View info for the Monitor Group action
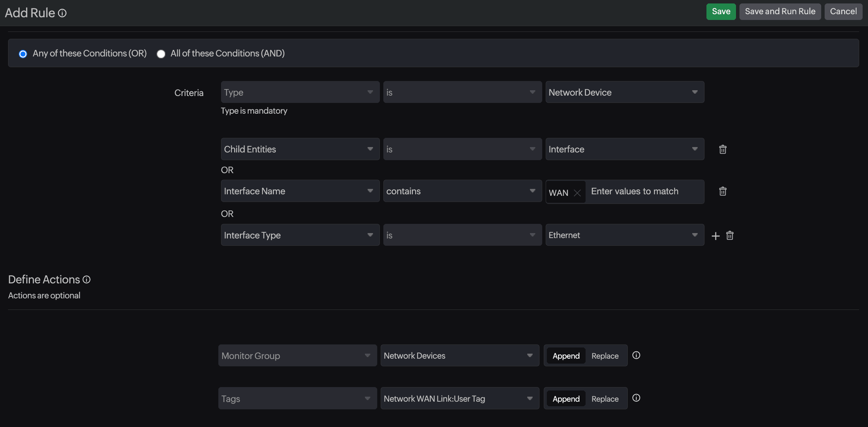Screen dimensions: 868x427 [636, 355]
